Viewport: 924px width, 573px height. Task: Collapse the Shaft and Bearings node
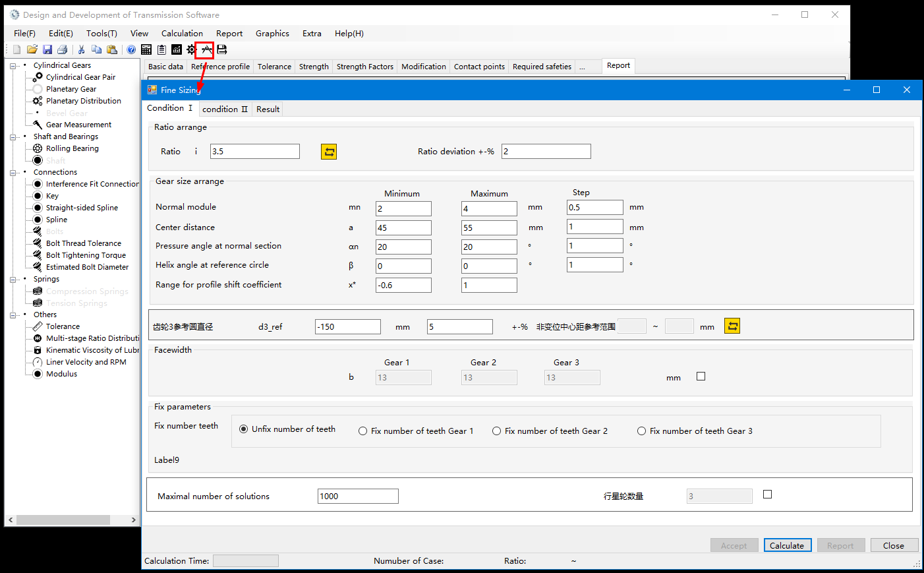[x=13, y=137]
